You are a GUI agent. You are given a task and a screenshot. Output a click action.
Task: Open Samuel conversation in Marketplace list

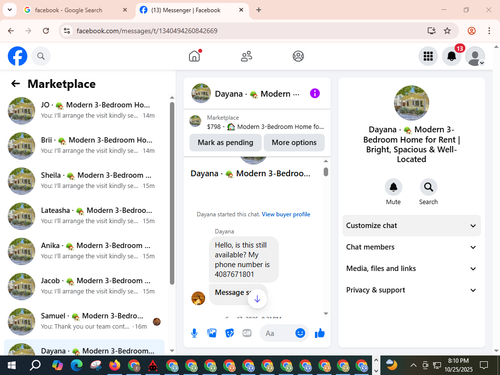85,321
